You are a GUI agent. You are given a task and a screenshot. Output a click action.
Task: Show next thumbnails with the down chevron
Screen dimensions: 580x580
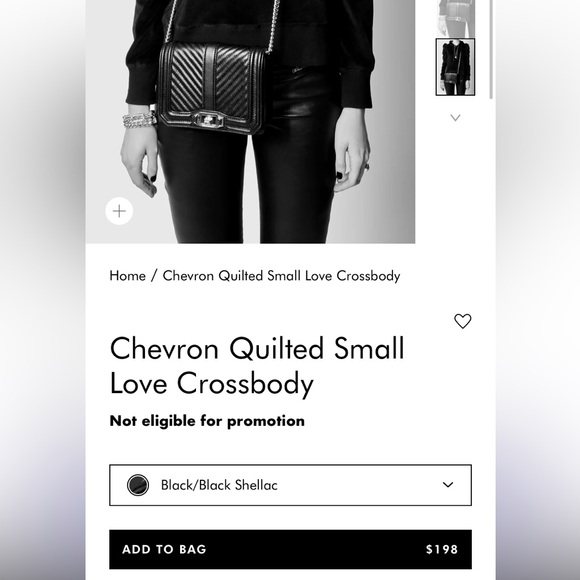click(x=455, y=118)
